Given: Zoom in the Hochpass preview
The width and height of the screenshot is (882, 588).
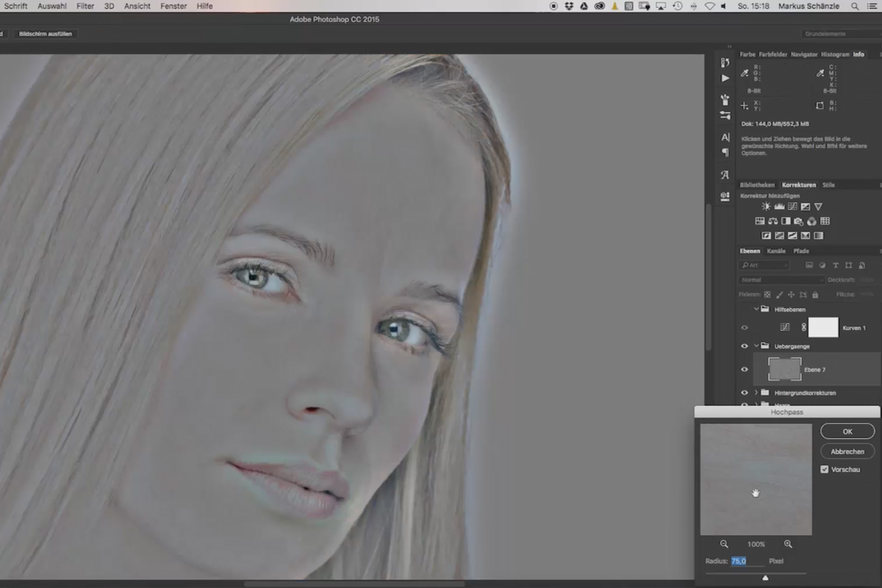Looking at the screenshot, I should tap(788, 544).
